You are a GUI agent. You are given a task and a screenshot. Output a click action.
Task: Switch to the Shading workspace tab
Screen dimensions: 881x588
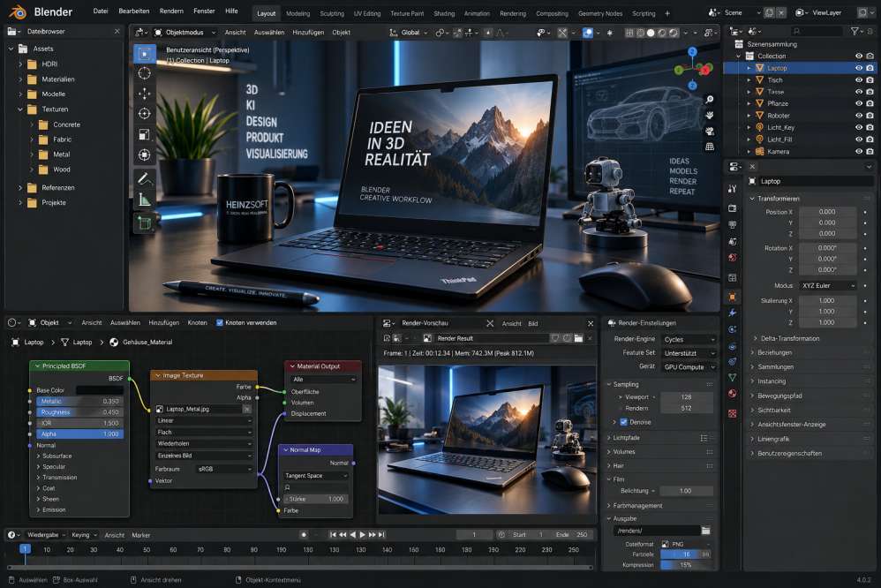(x=444, y=13)
